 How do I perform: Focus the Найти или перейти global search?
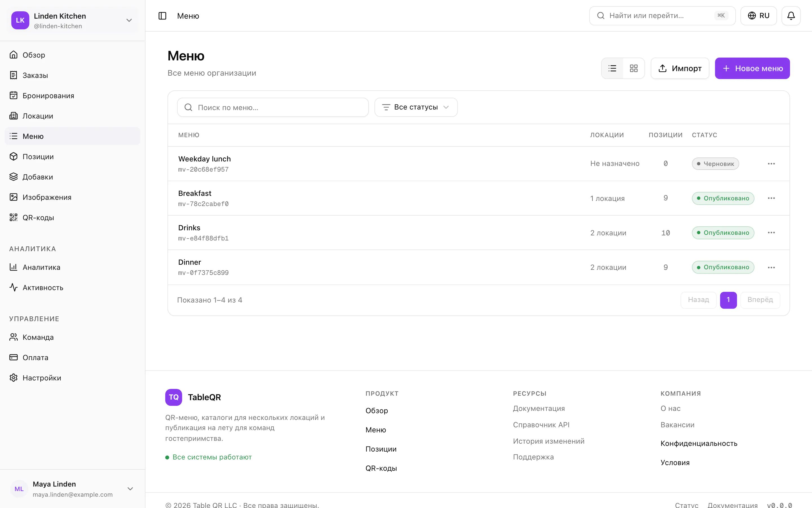662,16
